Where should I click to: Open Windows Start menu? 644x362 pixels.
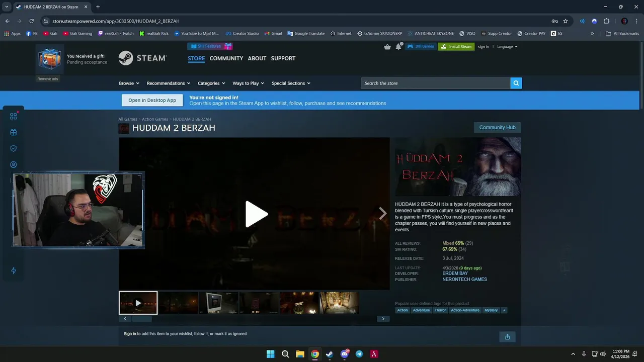(x=270, y=354)
